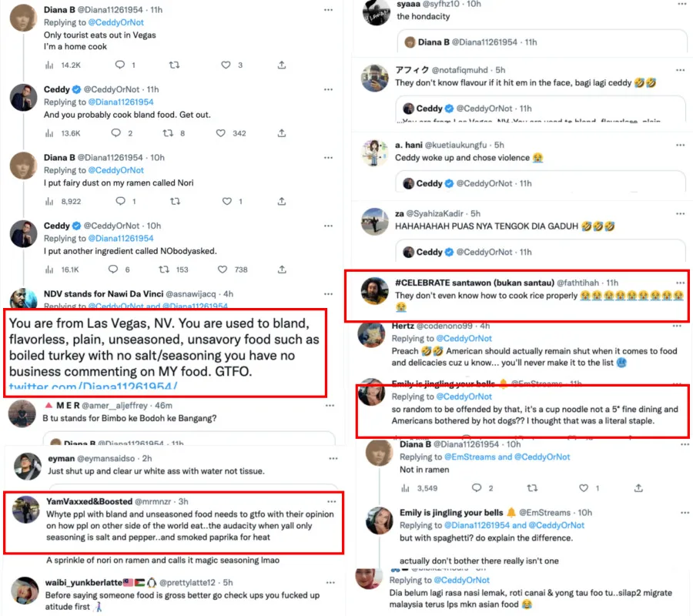Click @CeddyOrNot mention under Hertz's reply
Viewport: 693px width, 616px height.
tap(463, 338)
